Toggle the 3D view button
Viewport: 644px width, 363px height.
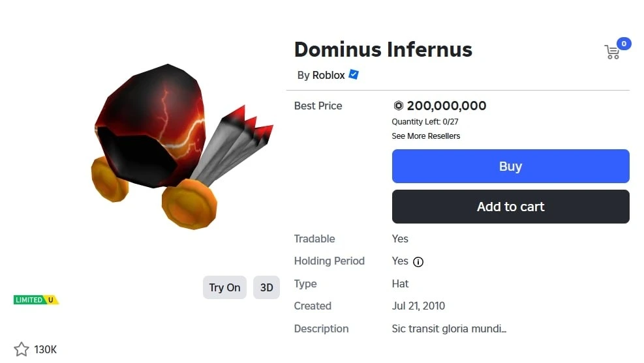point(266,287)
